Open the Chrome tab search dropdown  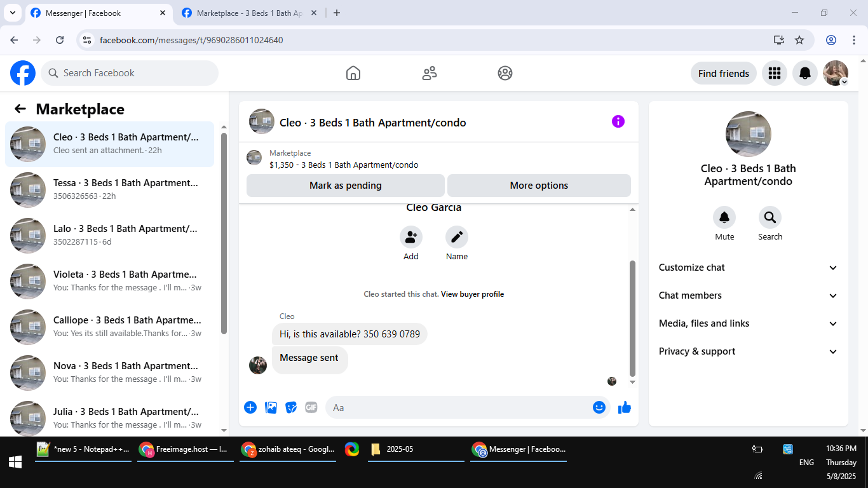(12, 13)
